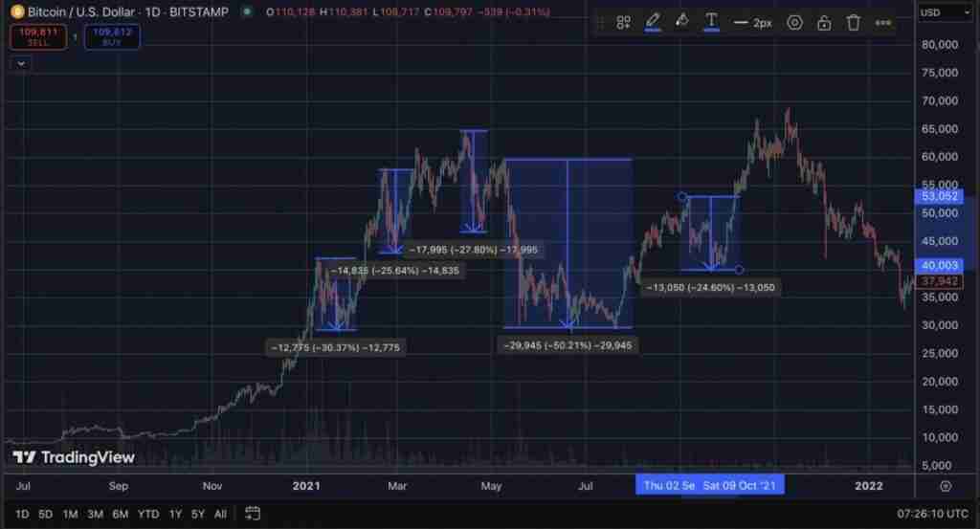Open the three-dot more options menu

(x=882, y=22)
